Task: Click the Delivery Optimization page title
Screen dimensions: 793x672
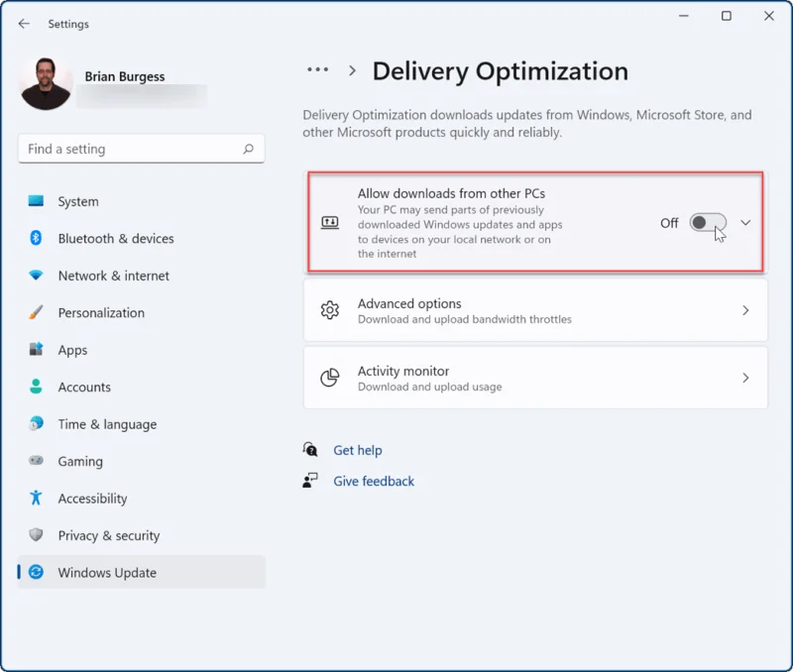Action: tap(501, 71)
